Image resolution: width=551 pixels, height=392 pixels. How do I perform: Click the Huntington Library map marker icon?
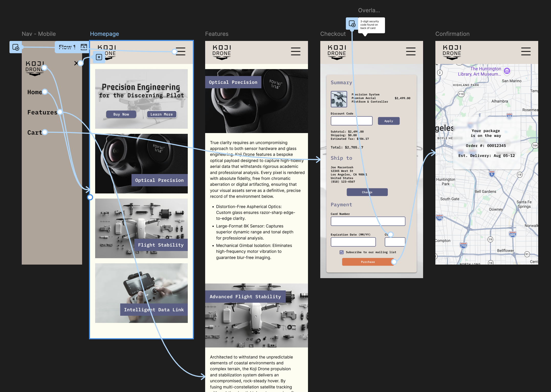(507, 71)
